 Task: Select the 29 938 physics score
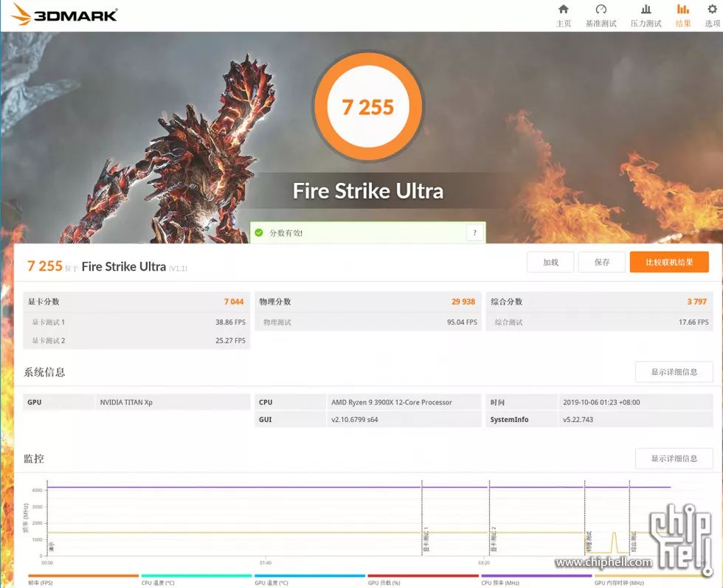(x=463, y=302)
